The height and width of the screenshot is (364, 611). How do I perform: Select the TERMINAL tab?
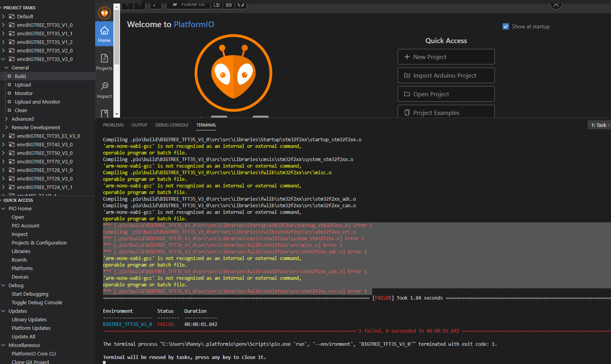(206, 125)
